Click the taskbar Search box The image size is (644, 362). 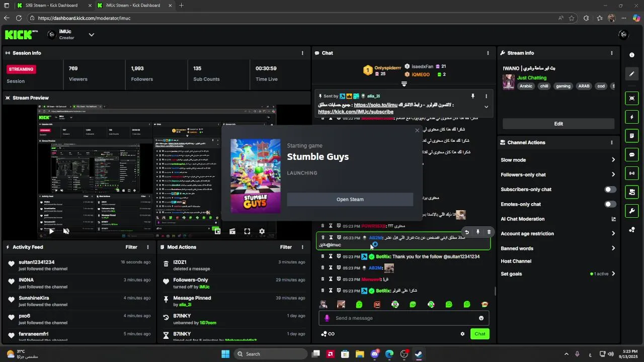(x=270, y=354)
